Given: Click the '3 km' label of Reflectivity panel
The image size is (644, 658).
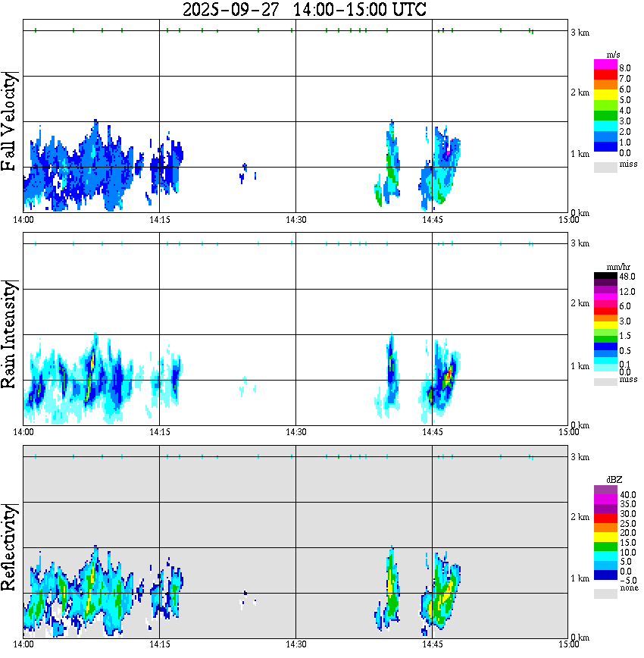Looking at the screenshot, I should pyautogui.click(x=580, y=456).
